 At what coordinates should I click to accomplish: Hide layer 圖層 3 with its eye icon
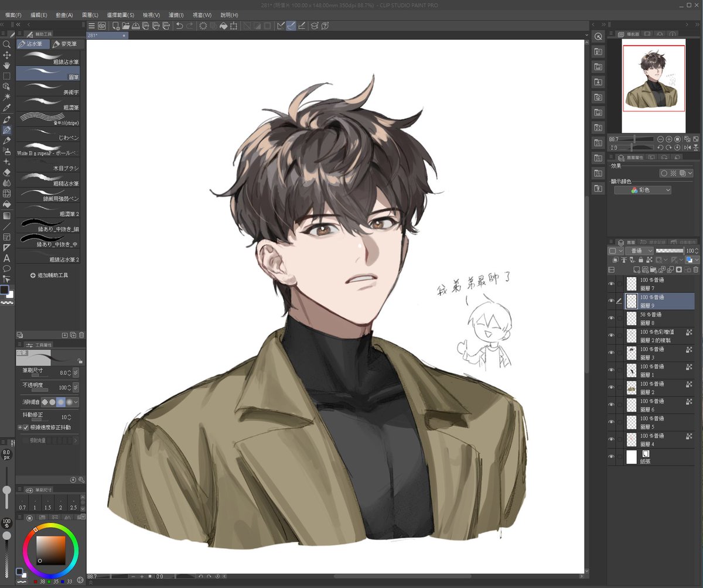[612, 353]
